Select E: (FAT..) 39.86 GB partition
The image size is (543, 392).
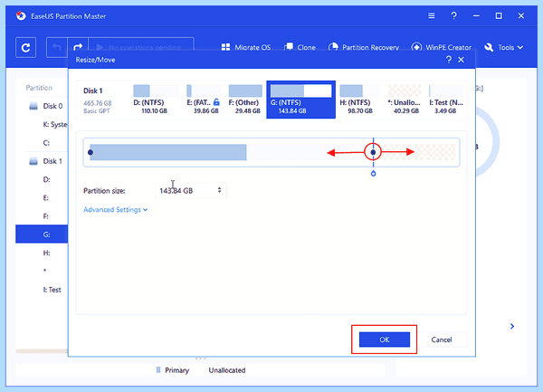point(204,100)
